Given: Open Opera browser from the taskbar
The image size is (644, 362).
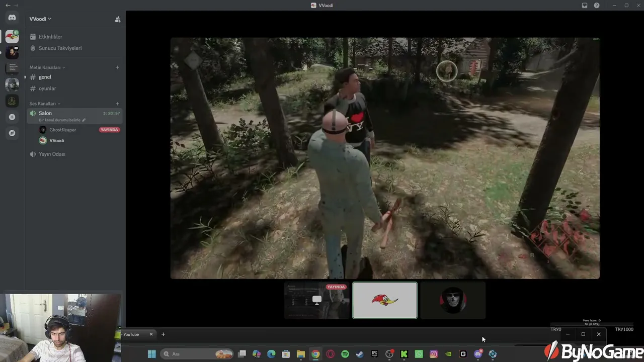Looking at the screenshot, I should 330,354.
